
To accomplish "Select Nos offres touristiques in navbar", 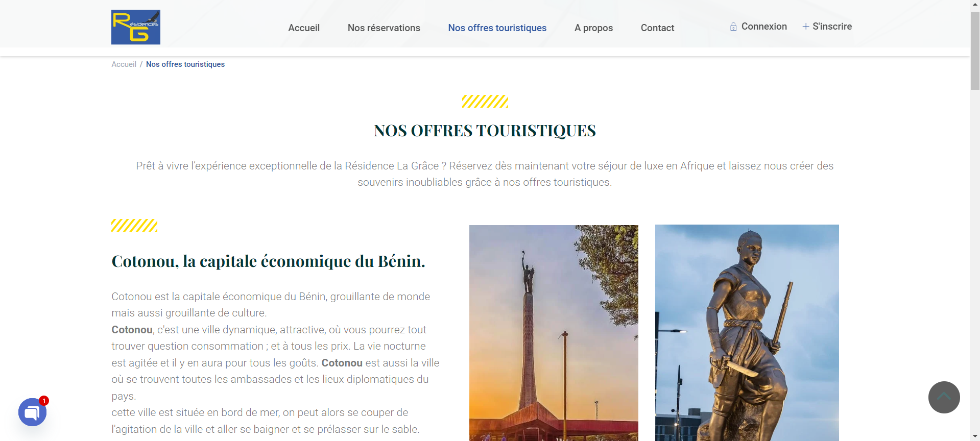I will [x=497, y=28].
